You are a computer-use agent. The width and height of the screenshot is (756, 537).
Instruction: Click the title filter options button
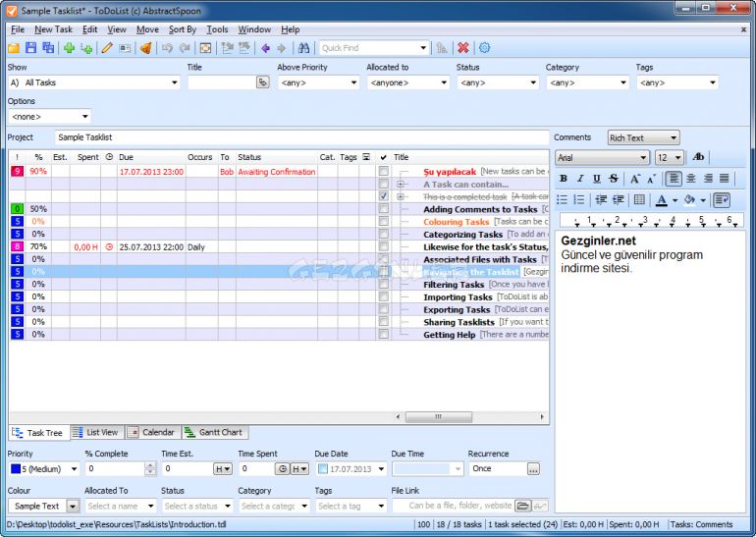[263, 82]
